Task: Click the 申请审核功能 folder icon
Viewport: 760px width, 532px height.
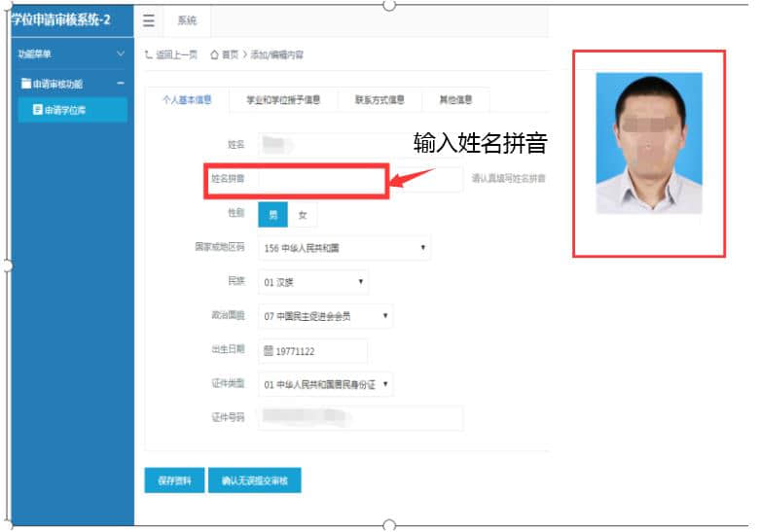Action: click(x=25, y=85)
